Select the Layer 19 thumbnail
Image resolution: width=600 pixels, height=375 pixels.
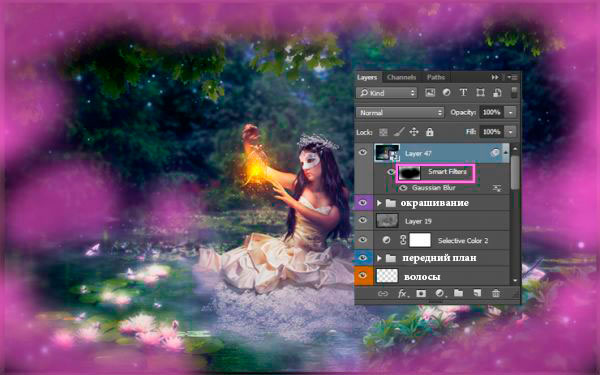coord(387,221)
